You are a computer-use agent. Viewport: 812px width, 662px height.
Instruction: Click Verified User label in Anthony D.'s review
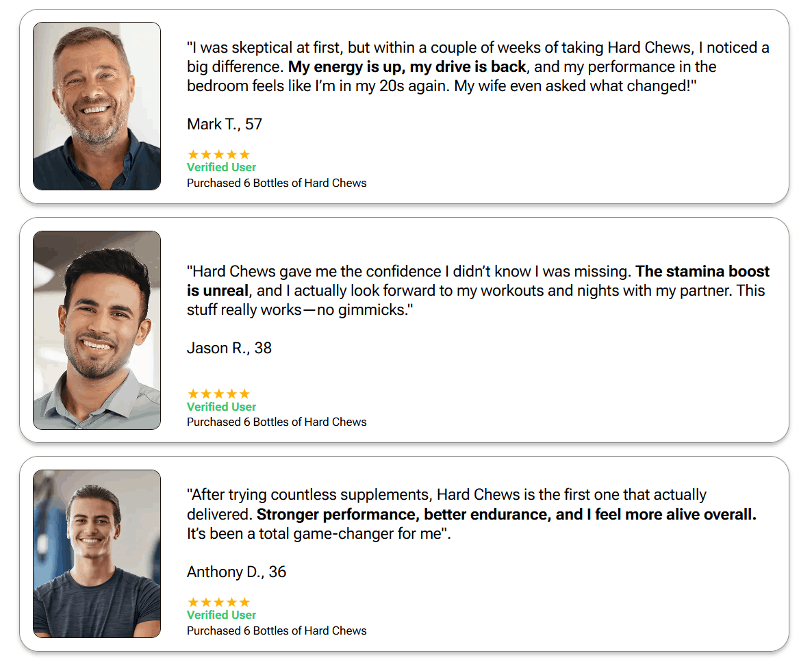[221, 615]
